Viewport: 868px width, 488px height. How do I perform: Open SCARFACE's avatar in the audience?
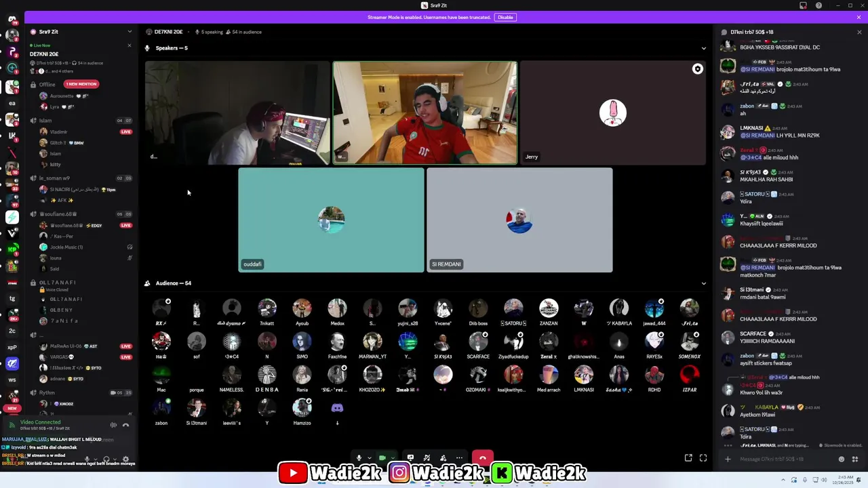[x=478, y=342]
